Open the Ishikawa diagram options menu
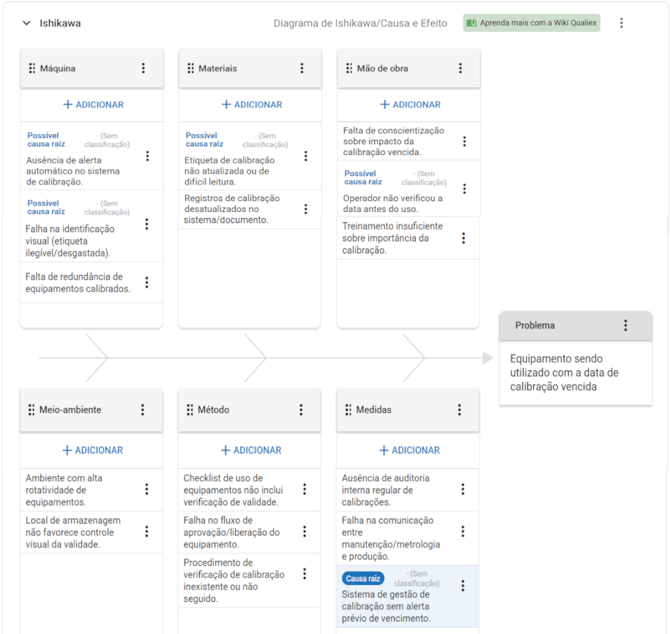 621,23
